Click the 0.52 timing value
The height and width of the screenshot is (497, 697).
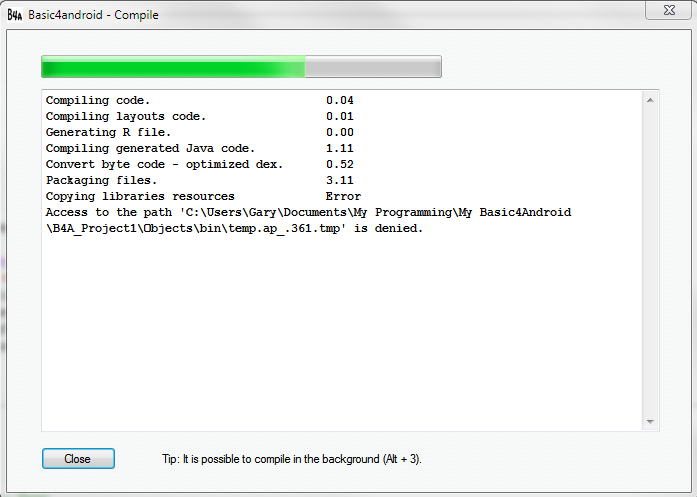click(340, 164)
